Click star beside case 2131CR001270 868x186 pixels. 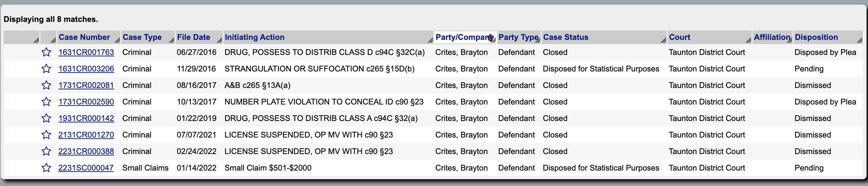coord(46,135)
